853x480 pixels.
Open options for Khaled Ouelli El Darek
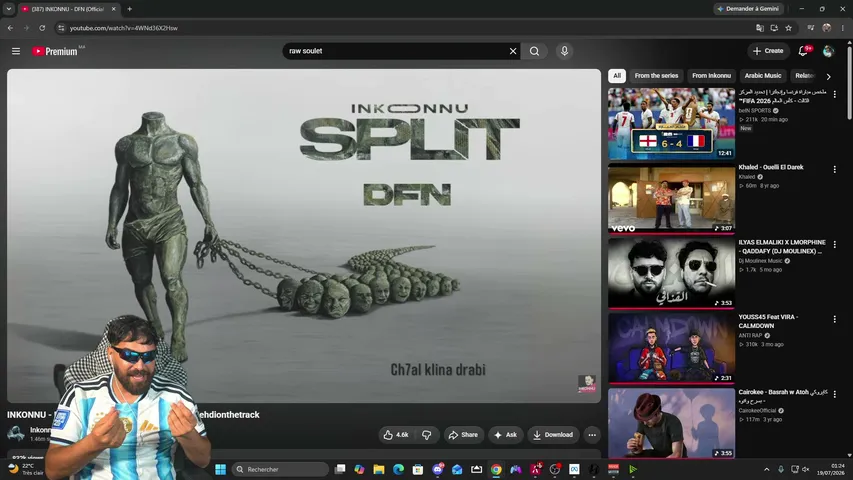835,169
